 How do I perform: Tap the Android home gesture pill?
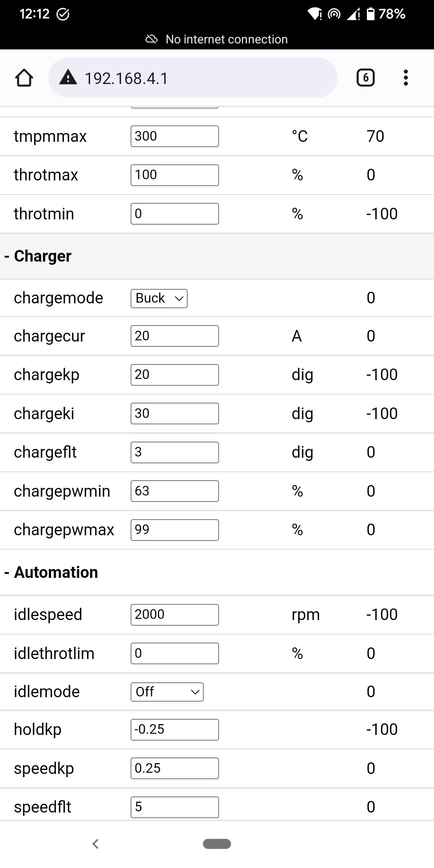217,844
